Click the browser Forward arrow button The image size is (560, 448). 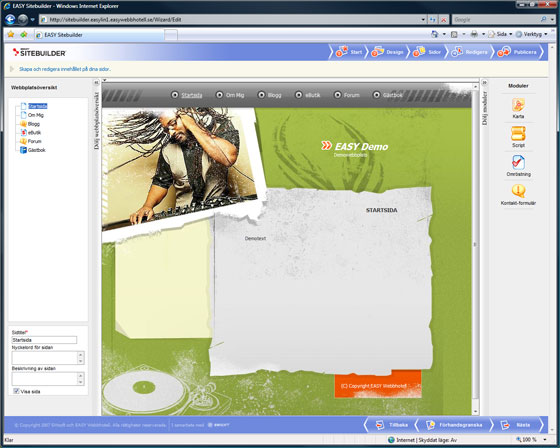click(23, 19)
